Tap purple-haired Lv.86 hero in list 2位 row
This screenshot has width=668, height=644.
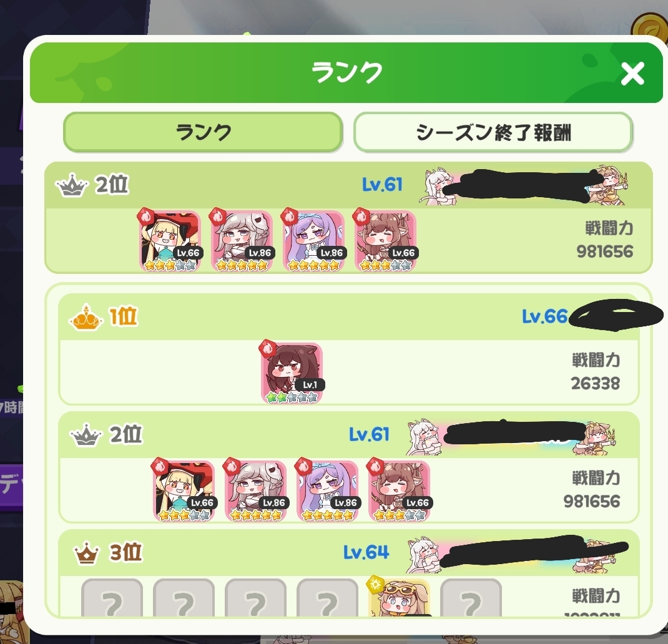pyautogui.click(x=327, y=490)
